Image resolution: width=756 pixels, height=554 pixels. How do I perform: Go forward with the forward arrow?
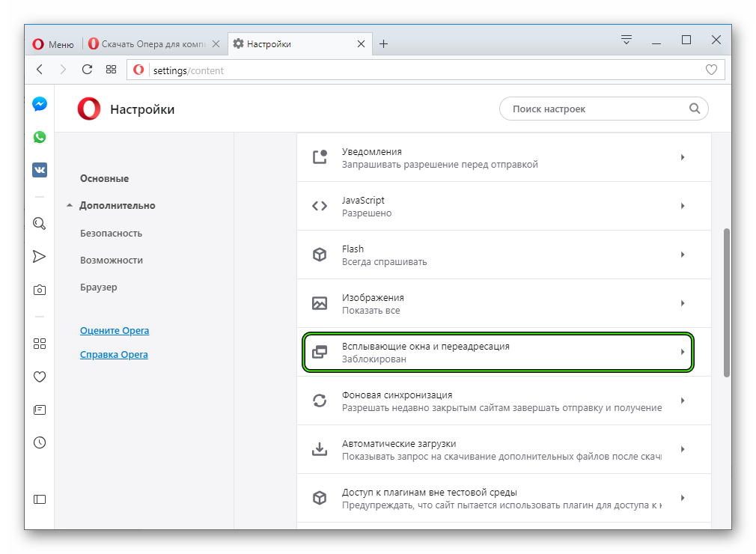(x=63, y=70)
